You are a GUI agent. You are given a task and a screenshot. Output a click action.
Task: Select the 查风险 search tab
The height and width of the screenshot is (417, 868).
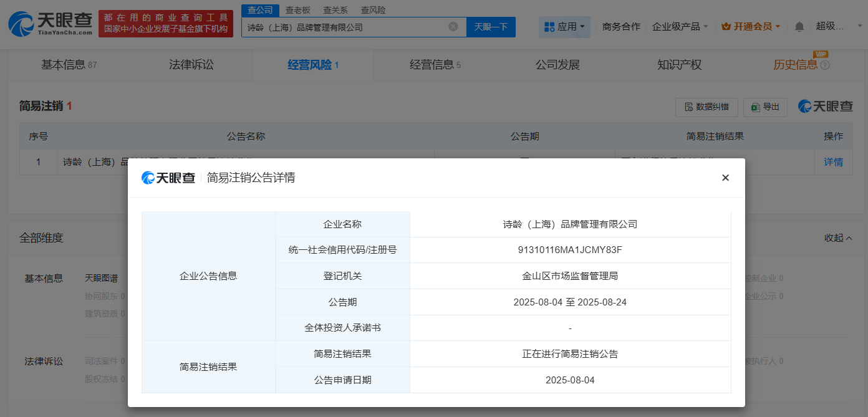point(373,10)
